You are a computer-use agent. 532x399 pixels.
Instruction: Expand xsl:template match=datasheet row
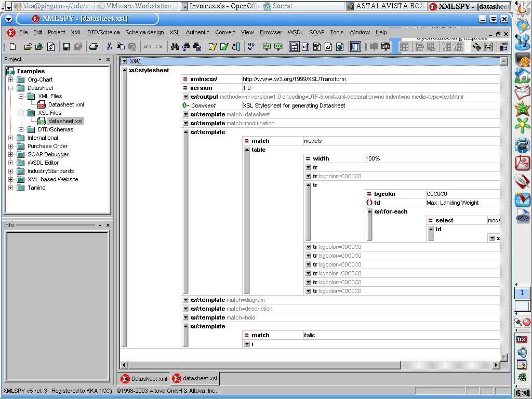[x=185, y=114]
